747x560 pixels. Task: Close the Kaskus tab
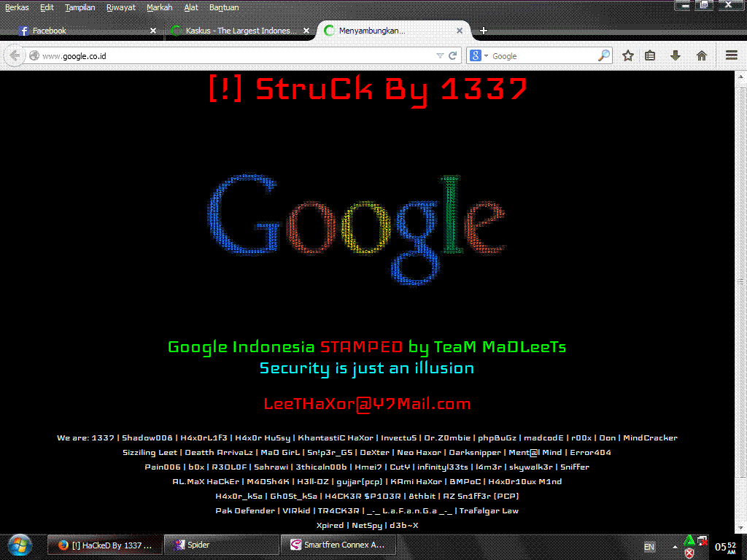[x=306, y=31]
